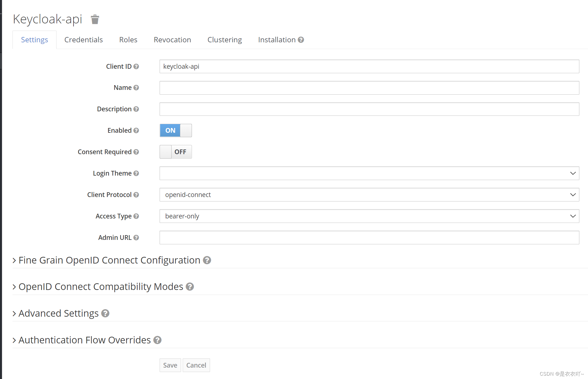
Task: Open the Revocation tab
Action: click(172, 40)
